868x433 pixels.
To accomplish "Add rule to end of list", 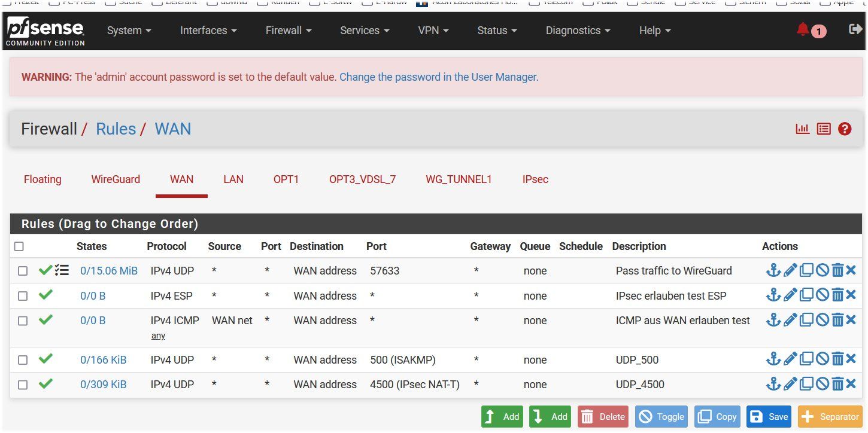I will (x=550, y=416).
